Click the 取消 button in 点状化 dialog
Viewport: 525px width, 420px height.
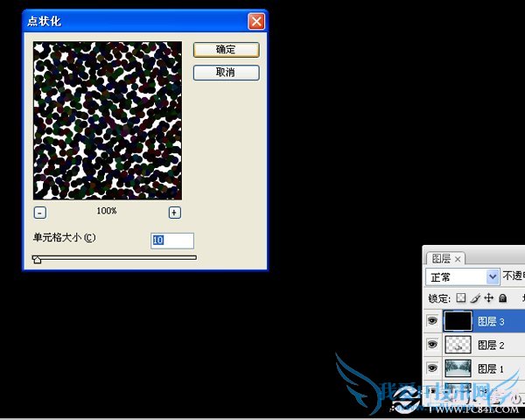click(x=227, y=73)
